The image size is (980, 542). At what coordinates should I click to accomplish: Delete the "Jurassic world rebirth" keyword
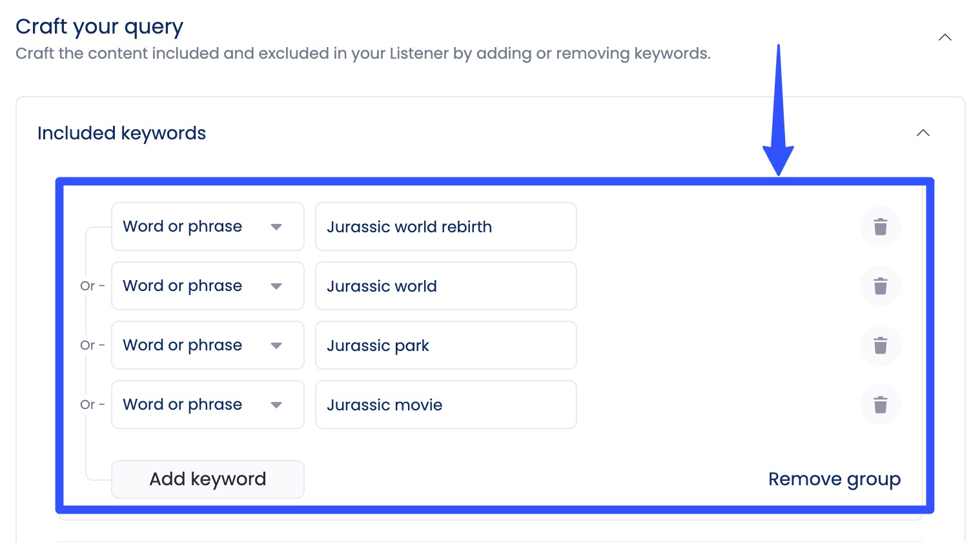coord(880,226)
